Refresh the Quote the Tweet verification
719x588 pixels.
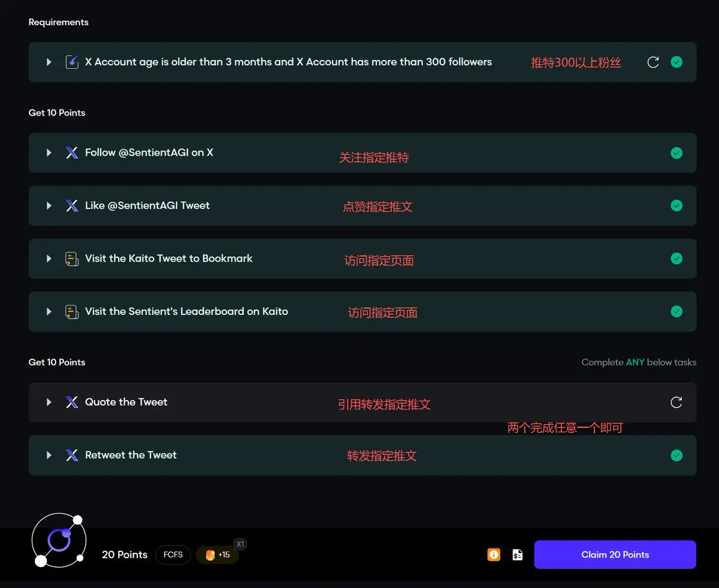[676, 402]
